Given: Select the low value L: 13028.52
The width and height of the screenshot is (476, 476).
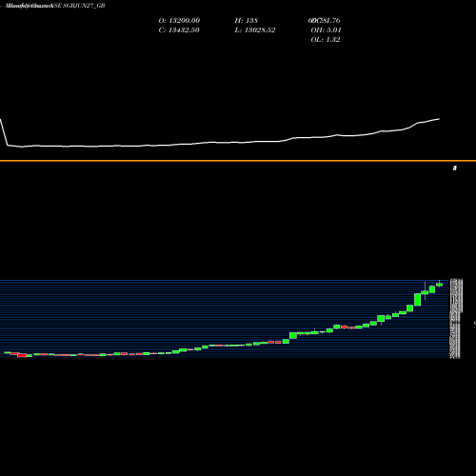Looking at the screenshot, I should pyautogui.click(x=255, y=30).
